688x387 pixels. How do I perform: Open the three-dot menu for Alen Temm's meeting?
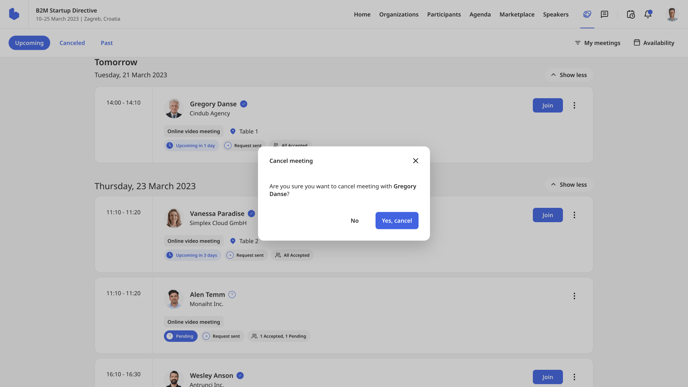point(574,296)
